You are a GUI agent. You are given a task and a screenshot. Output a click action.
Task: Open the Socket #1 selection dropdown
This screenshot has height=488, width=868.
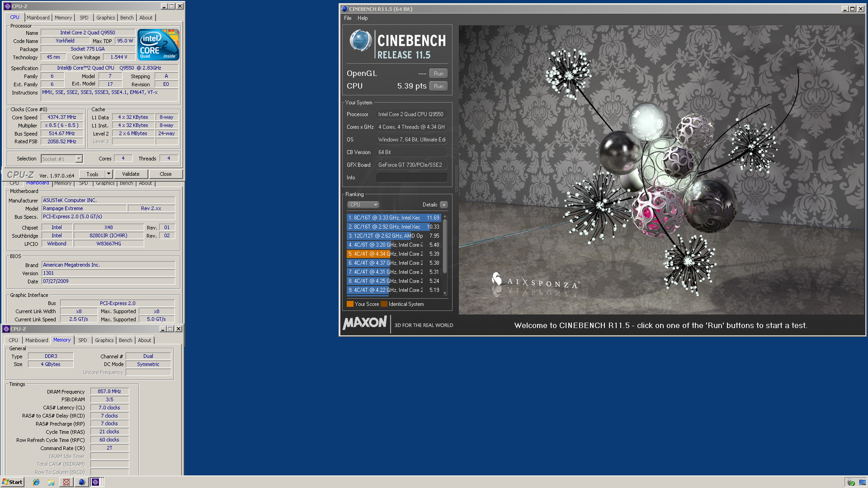[x=79, y=159]
